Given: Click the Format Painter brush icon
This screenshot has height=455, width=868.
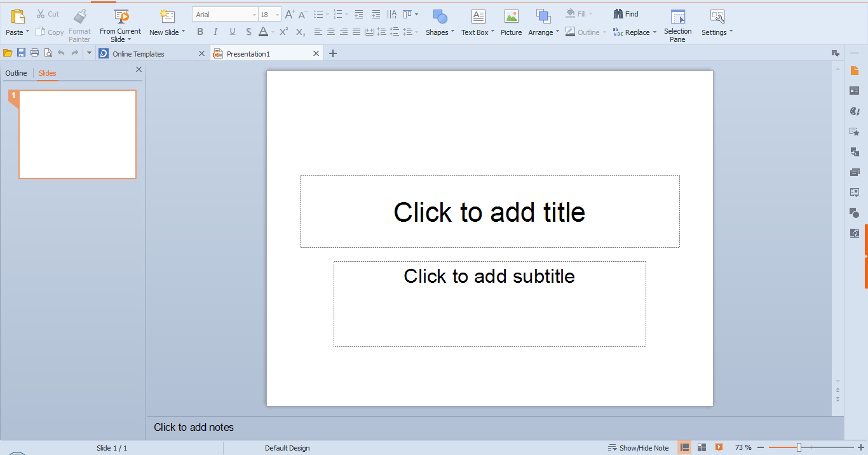Looking at the screenshot, I should pyautogui.click(x=79, y=17).
